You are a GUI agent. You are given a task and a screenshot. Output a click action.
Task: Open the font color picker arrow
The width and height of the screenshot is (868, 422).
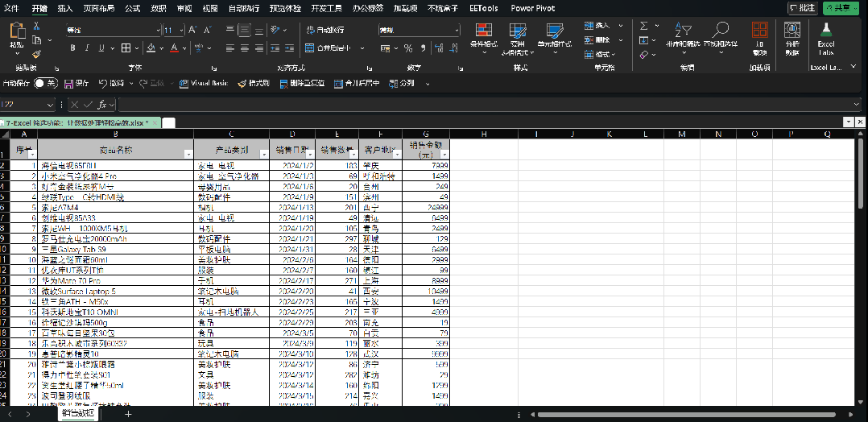click(x=184, y=48)
